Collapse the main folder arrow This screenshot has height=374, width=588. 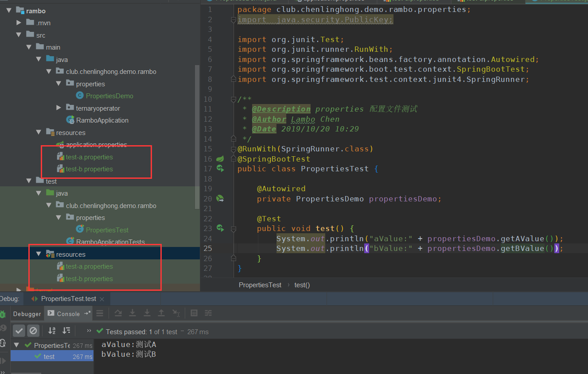coord(29,47)
